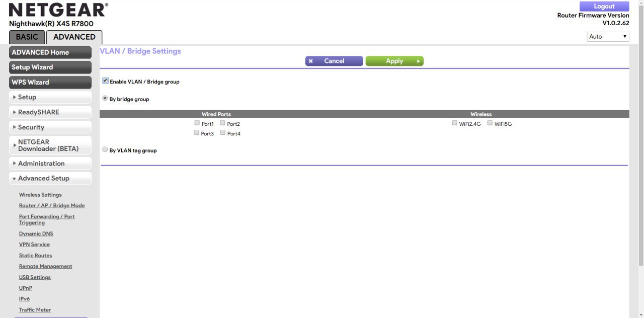The height and width of the screenshot is (318, 644).
Task: Switch to the BASIC tab
Action: (27, 37)
